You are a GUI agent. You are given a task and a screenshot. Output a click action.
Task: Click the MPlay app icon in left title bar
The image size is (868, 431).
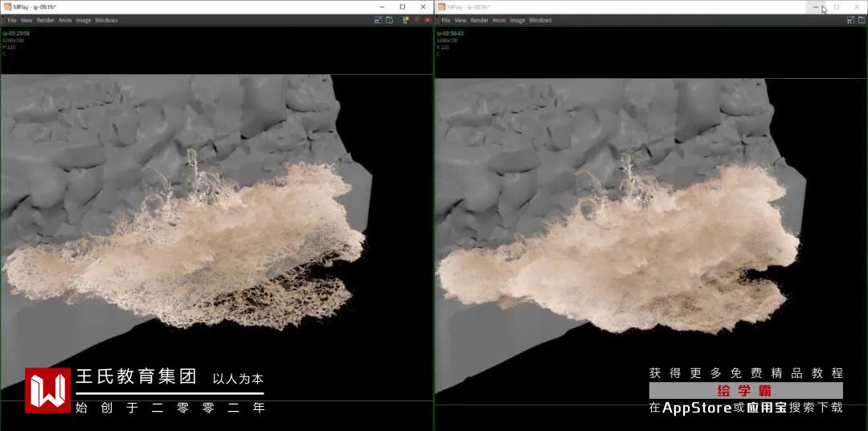point(8,6)
